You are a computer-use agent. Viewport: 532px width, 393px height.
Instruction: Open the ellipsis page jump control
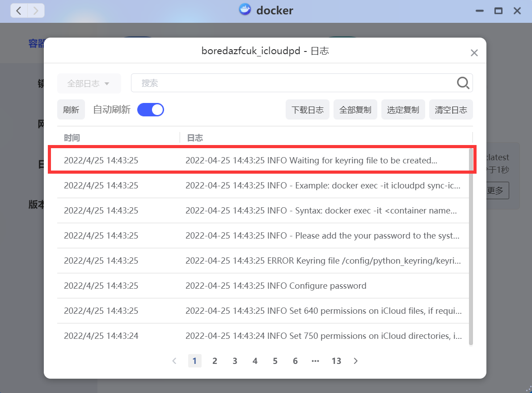tap(315, 361)
